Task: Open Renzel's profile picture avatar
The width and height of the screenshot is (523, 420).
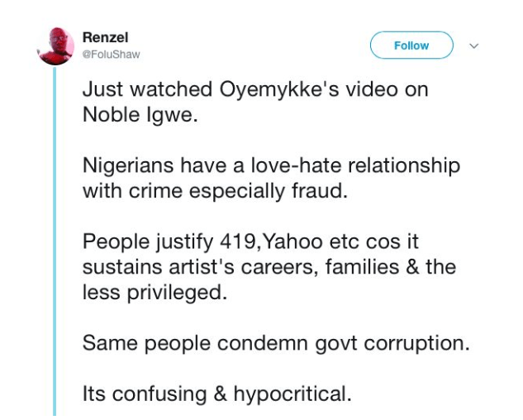Action: click(x=56, y=45)
